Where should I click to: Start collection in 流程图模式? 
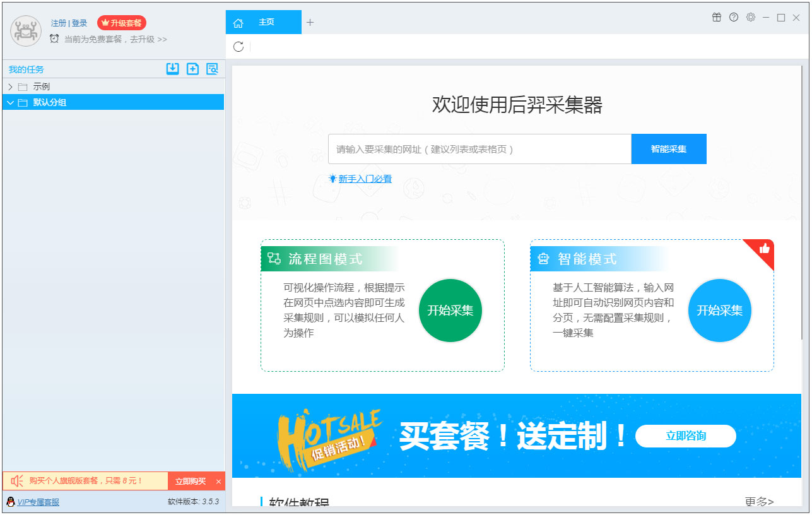pyautogui.click(x=450, y=311)
